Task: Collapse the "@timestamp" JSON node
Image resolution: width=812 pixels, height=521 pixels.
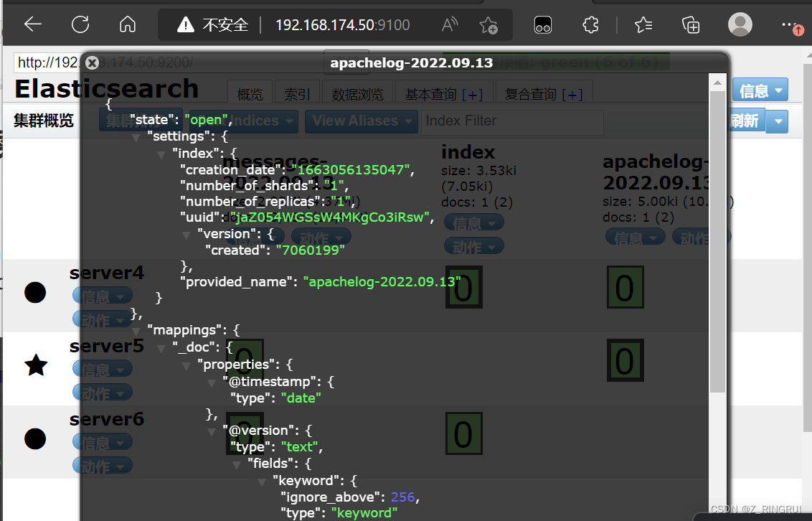Action: click(212, 382)
